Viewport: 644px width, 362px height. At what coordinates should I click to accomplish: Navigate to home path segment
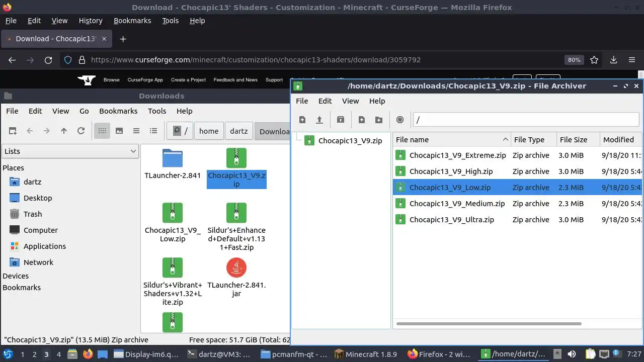point(209,131)
